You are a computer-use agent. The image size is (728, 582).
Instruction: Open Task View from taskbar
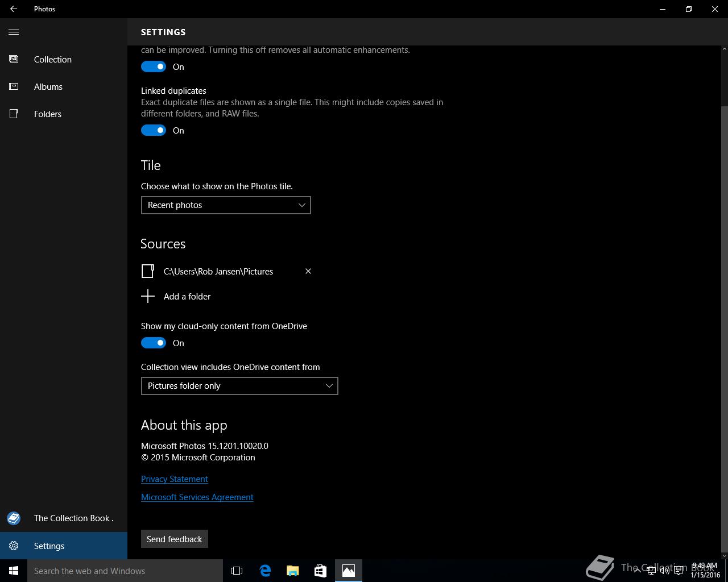[237, 571]
